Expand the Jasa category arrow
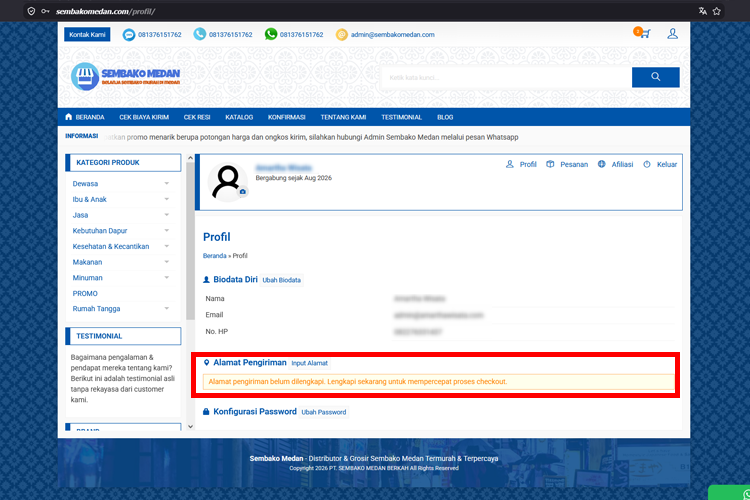Image resolution: width=750 pixels, height=500 pixels. tap(166, 215)
